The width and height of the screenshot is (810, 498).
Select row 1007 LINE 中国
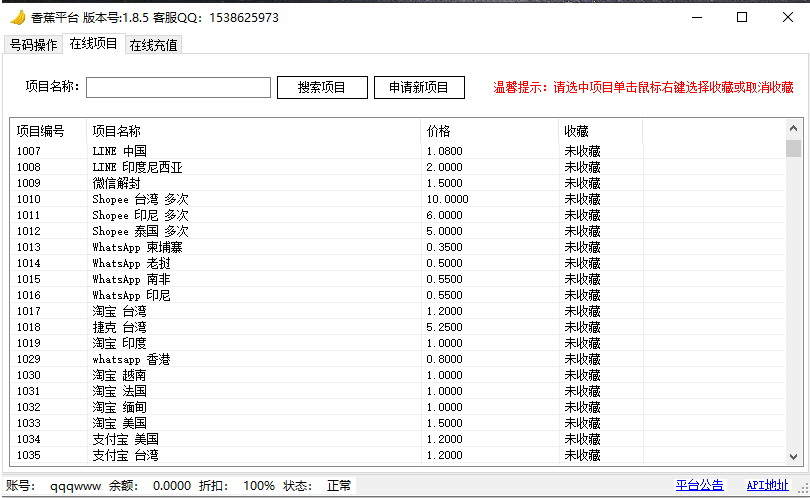pos(398,151)
